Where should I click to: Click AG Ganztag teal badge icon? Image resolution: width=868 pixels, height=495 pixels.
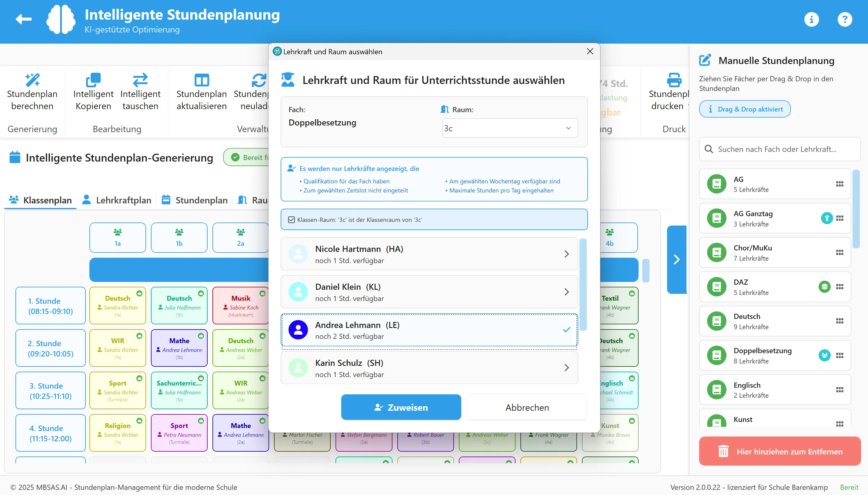826,218
